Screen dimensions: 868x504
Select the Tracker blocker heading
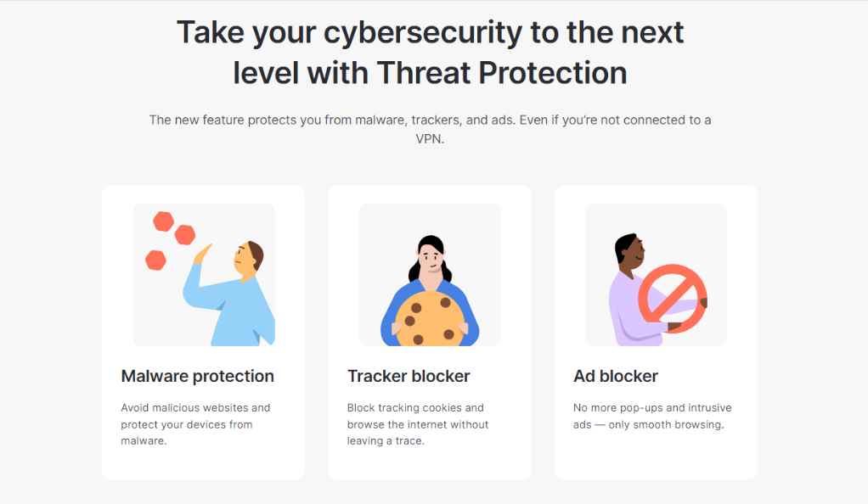click(x=409, y=376)
